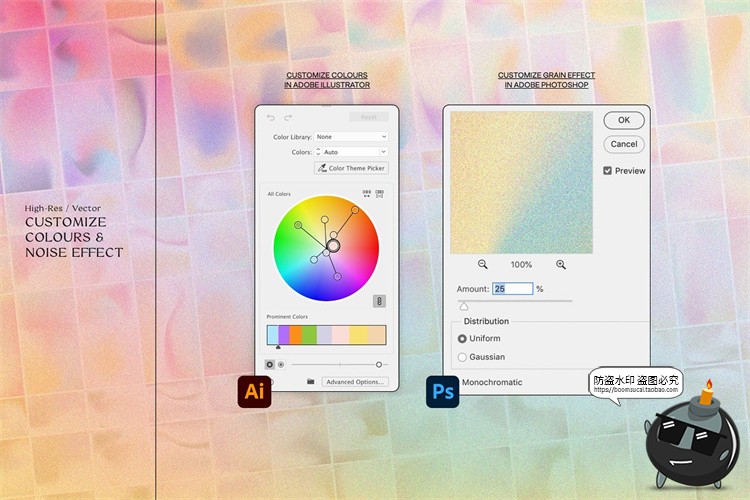Click the link harmony colors chain icon
750x500 pixels.
tap(379, 301)
